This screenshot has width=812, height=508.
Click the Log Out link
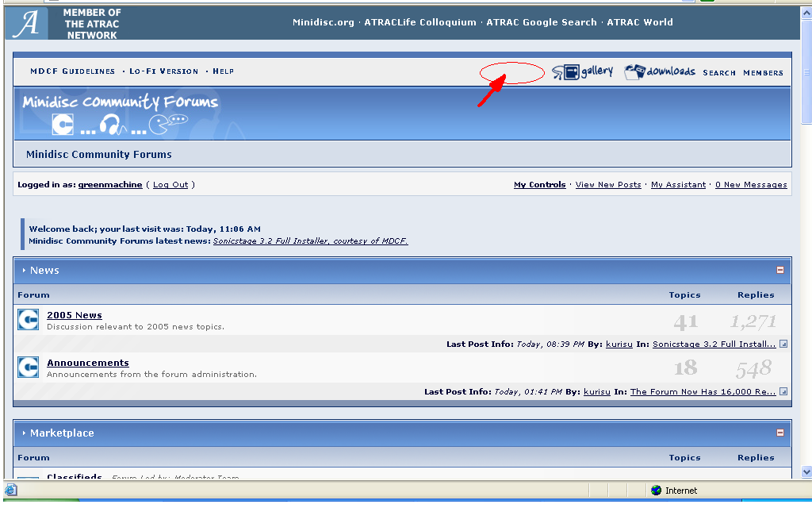click(x=170, y=184)
